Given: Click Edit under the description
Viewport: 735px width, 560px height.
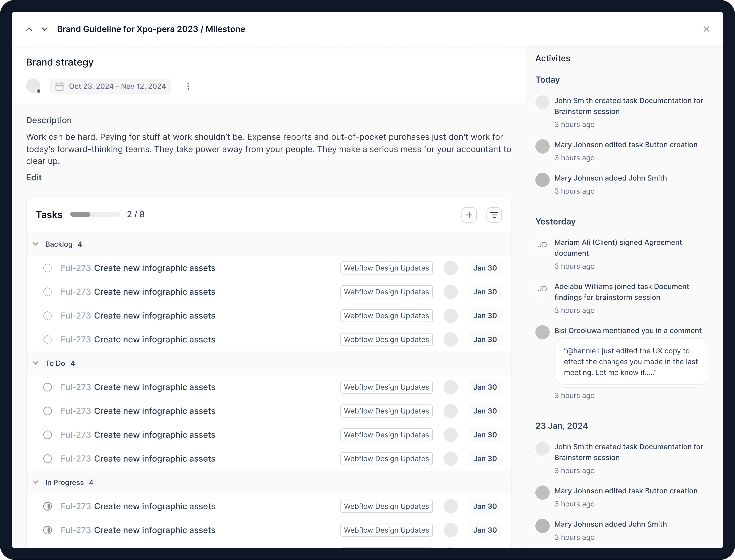Looking at the screenshot, I should 34,177.
